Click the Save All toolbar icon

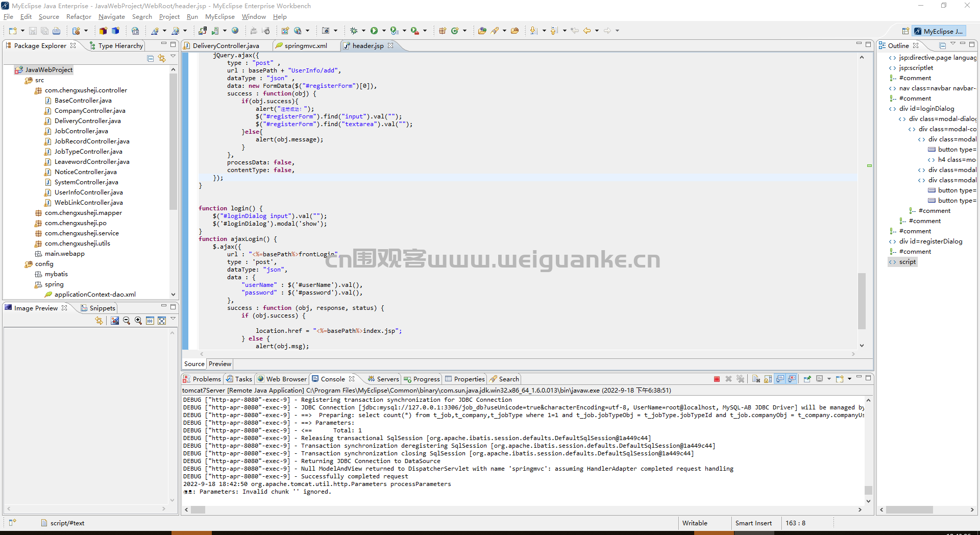pos(44,31)
